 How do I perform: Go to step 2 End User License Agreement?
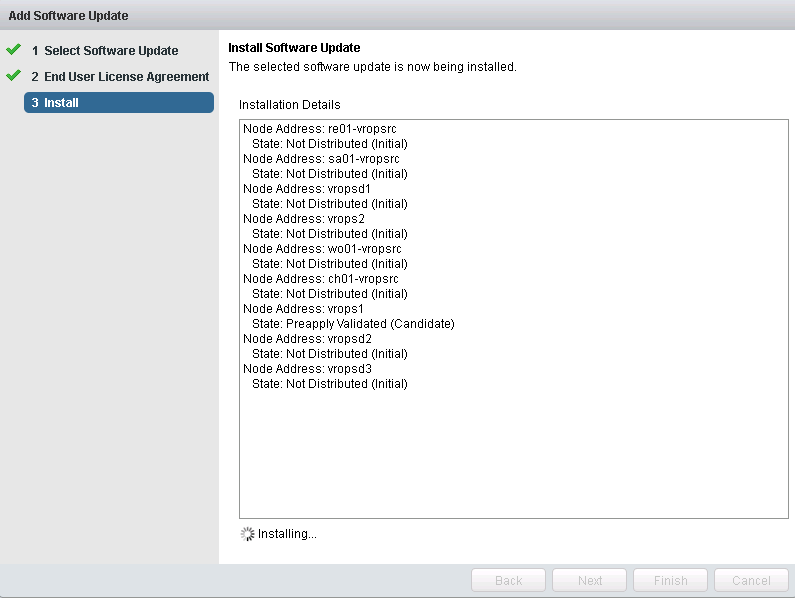[119, 76]
